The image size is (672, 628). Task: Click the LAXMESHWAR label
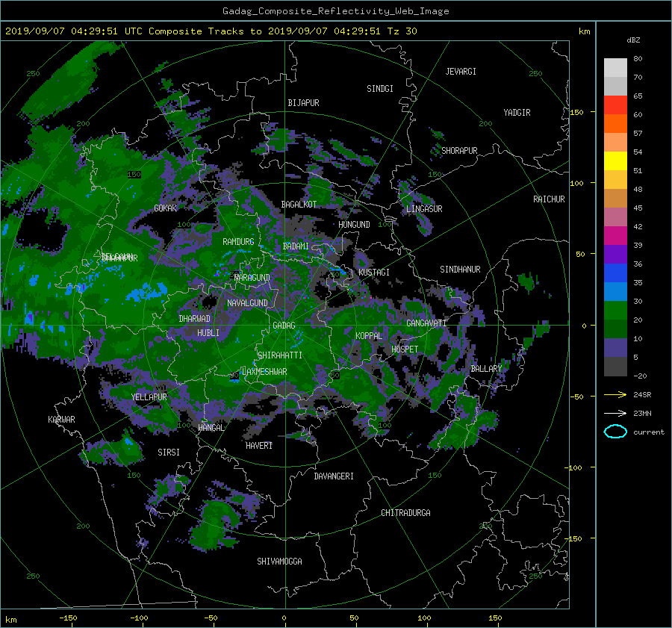(x=264, y=372)
